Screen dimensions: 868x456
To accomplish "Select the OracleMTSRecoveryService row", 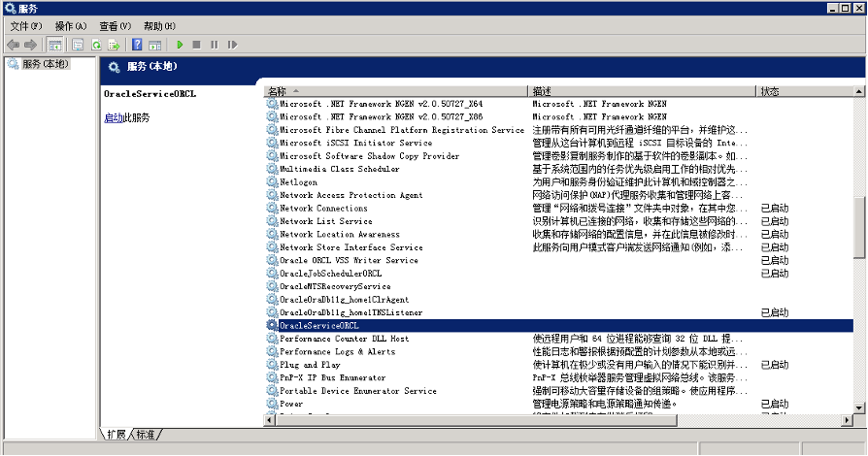I will [x=559, y=286].
